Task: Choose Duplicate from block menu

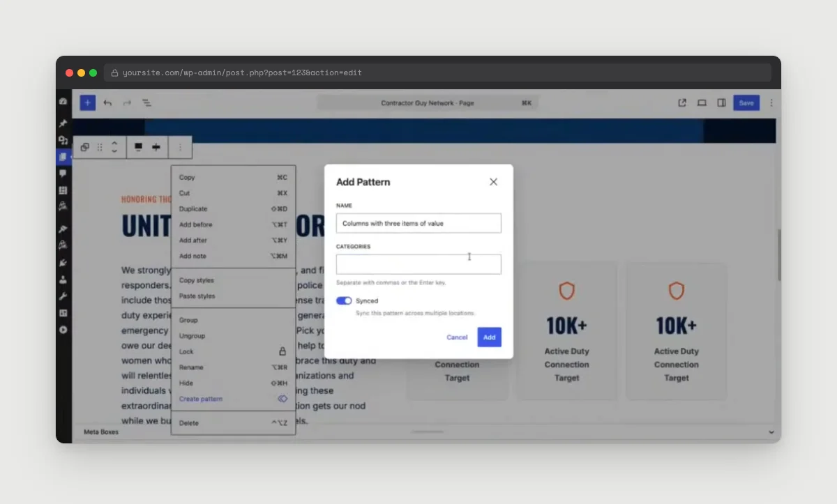Action: (x=234, y=209)
